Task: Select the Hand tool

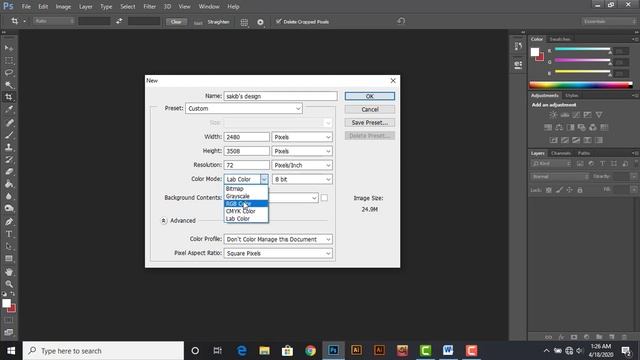Action: pyautogui.click(x=9, y=271)
